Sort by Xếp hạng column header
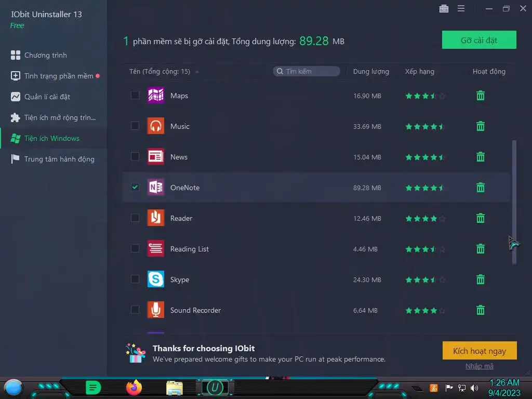 [x=420, y=72]
